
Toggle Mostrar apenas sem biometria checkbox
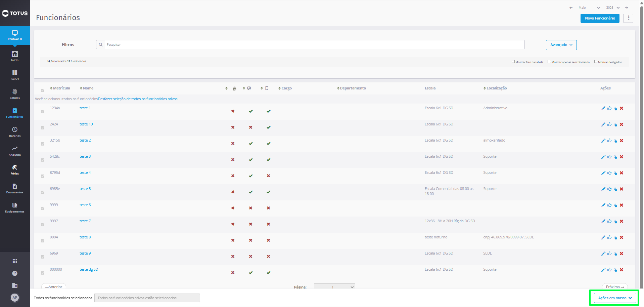(x=549, y=62)
